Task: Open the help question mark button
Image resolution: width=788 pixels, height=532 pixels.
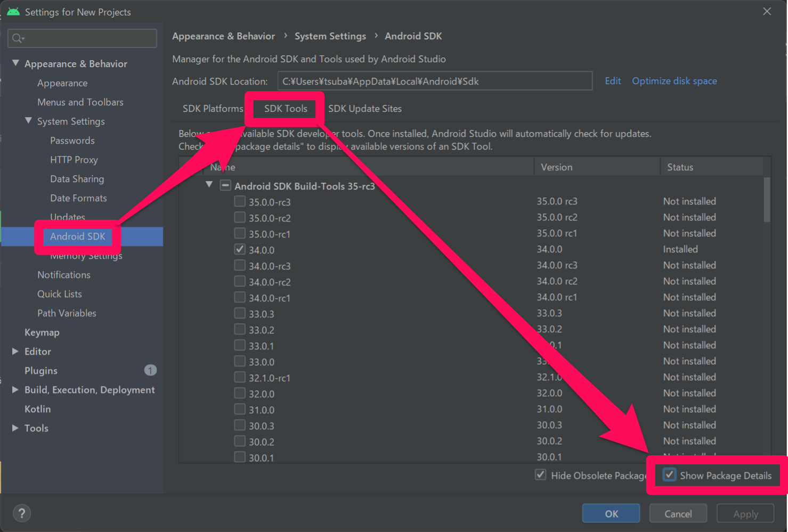Action: (x=21, y=513)
